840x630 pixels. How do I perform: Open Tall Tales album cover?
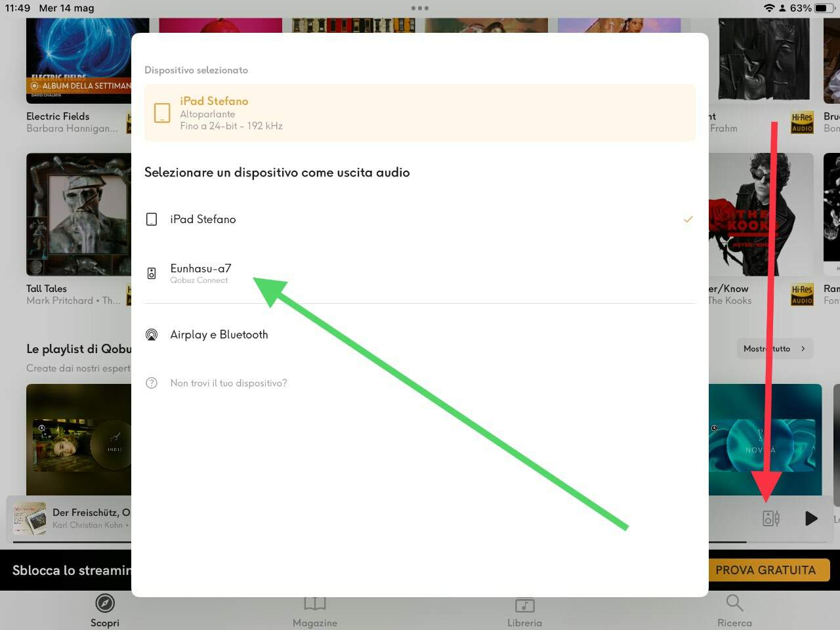79,215
